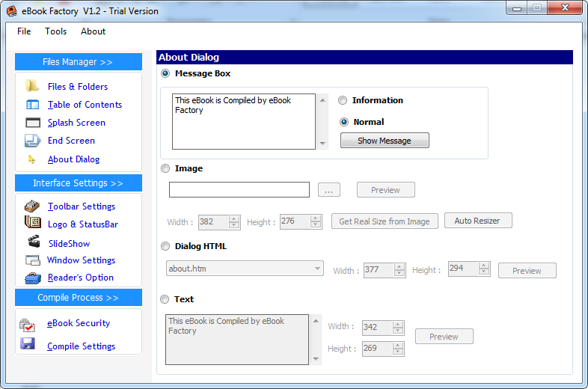Expand the Files Manager section header
The height and width of the screenshot is (389, 588).
point(79,62)
